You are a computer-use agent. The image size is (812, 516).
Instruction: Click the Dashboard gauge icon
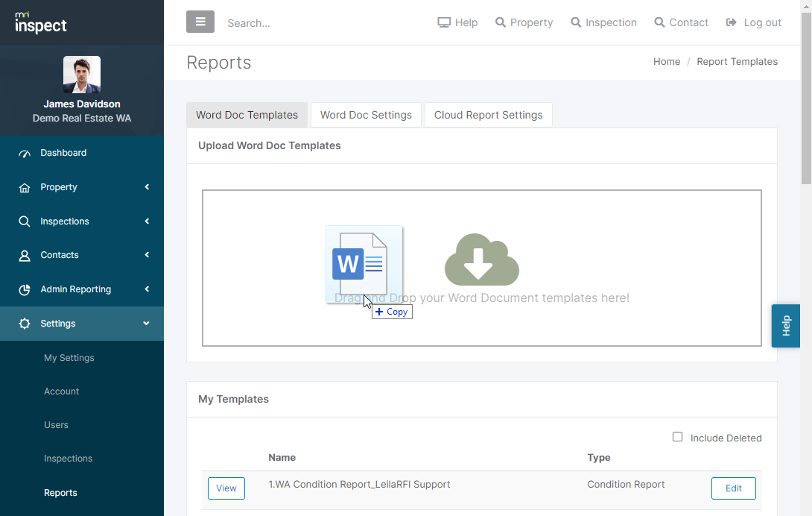coord(25,153)
